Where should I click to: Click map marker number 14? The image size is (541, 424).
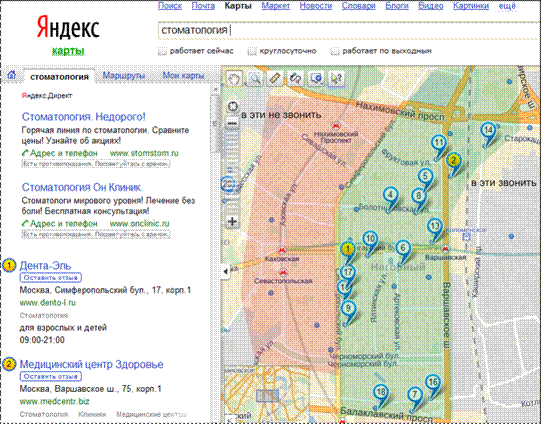(x=488, y=130)
